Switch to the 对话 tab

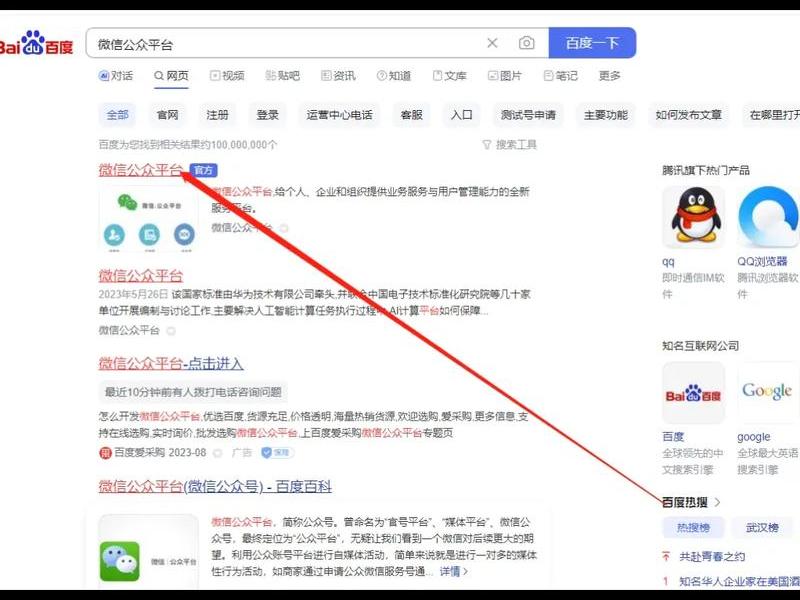(116, 76)
